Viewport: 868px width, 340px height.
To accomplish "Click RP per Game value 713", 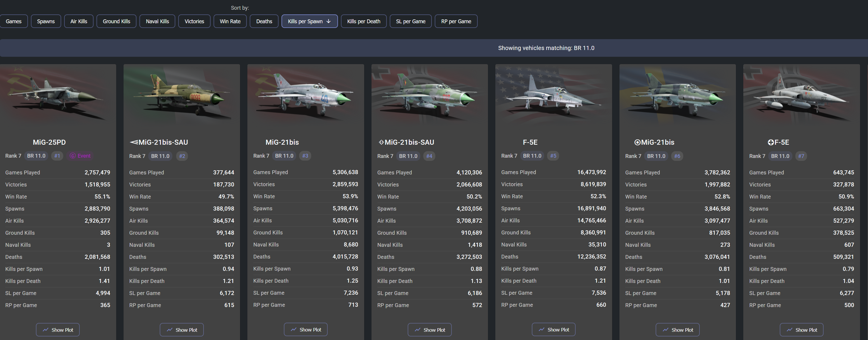I will 353,305.
